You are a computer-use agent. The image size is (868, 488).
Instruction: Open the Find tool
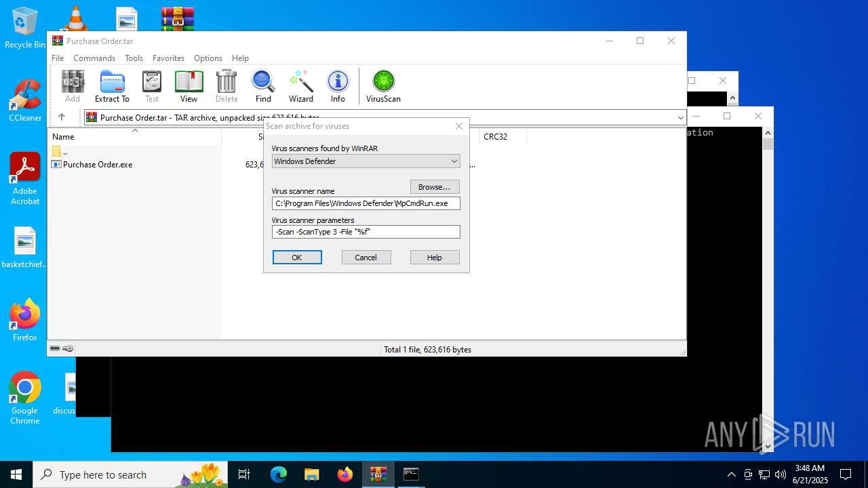pos(263,86)
